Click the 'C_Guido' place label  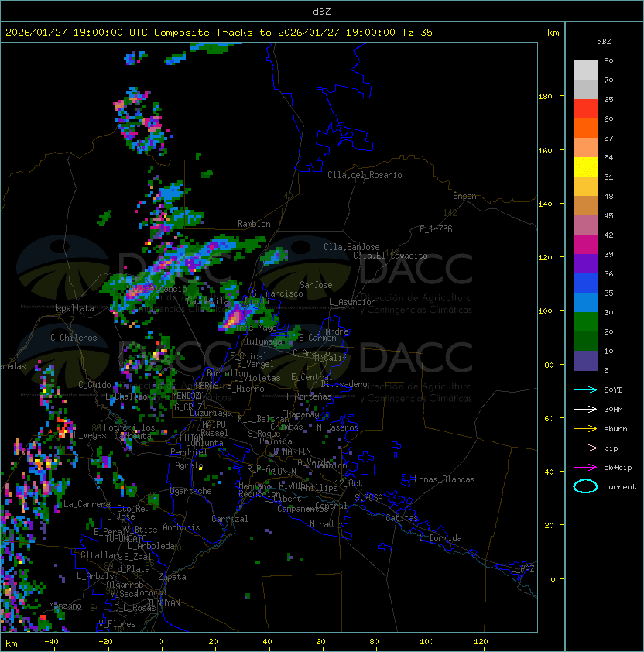(94, 385)
